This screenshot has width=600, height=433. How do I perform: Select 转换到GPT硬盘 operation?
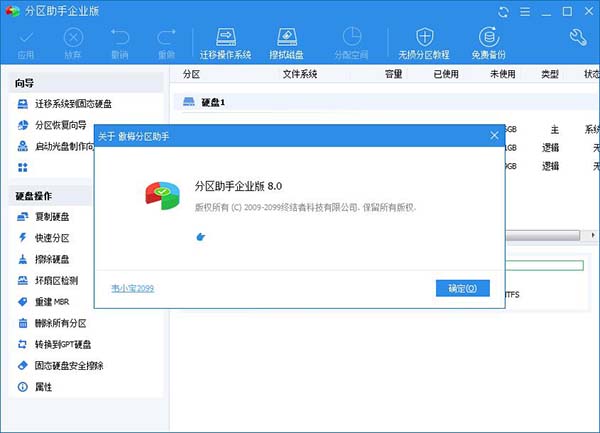pyautogui.click(x=54, y=344)
